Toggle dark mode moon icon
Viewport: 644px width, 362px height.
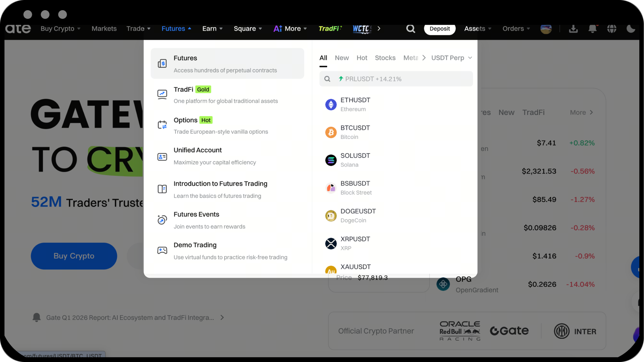631,29
